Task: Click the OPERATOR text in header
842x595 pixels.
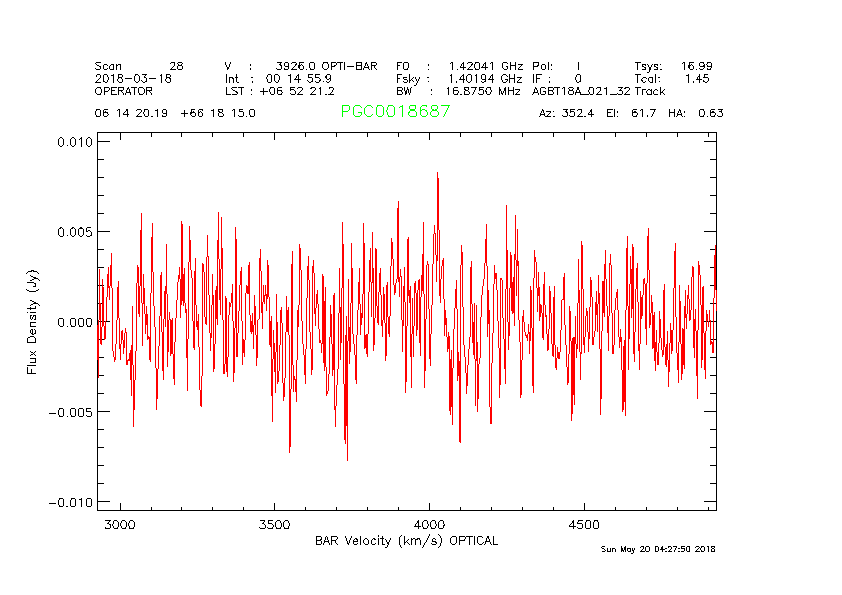Action: point(124,91)
